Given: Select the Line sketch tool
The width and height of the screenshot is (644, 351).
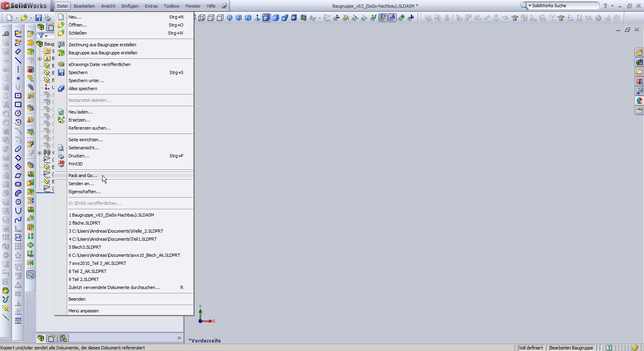Looking at the screenshot, I should click(x=18, y=60).
